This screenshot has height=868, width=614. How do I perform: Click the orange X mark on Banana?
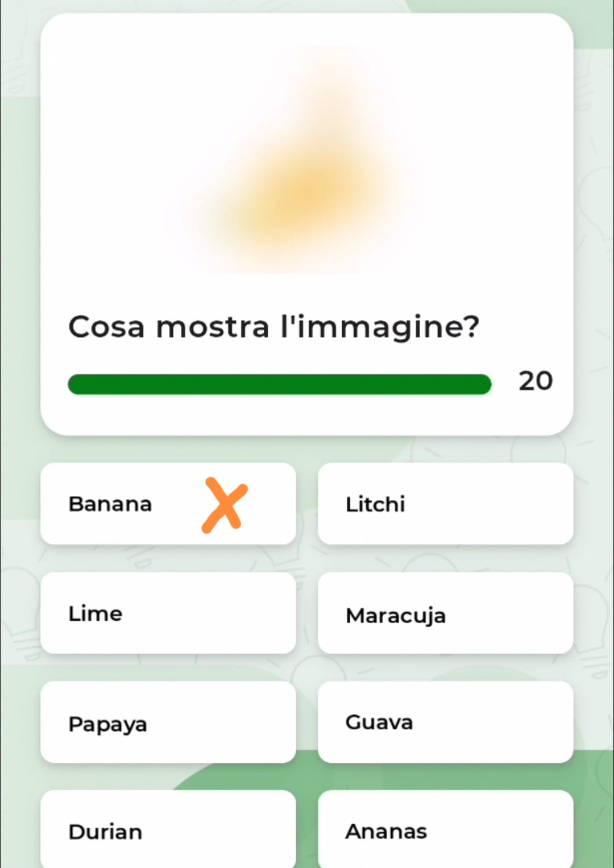point(225,505)
